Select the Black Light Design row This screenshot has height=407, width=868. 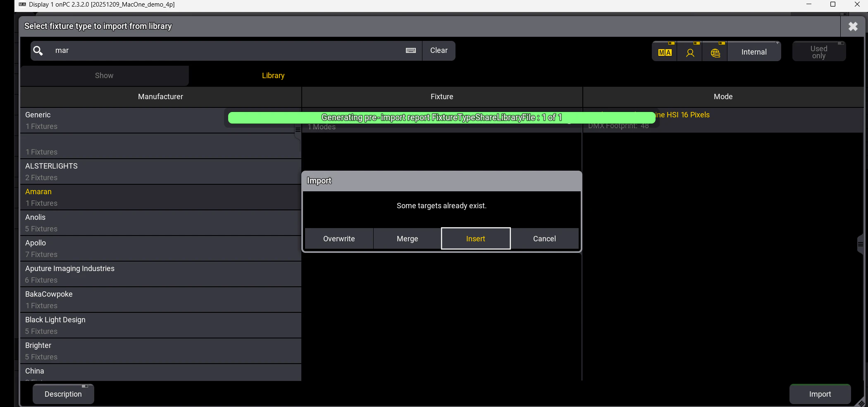pyautogui.click(x=161, y=325)
